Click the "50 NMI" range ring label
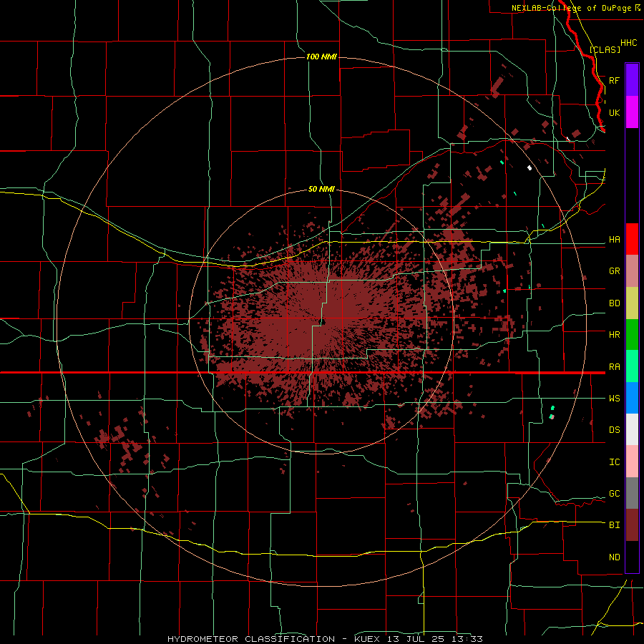Screen dimensions: 644x644 coord(321,189)
